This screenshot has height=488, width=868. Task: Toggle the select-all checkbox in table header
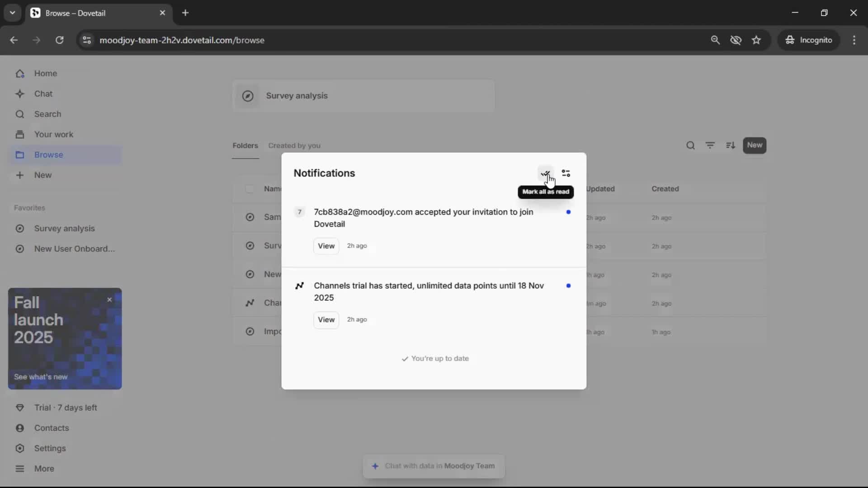249,189
